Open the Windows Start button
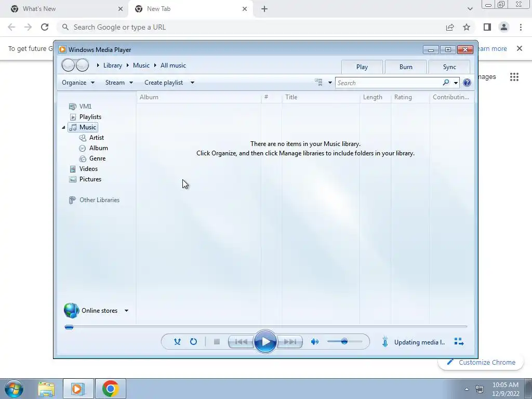Image resolution: width=532 pixels, height=399 pixels. point(14,389)
